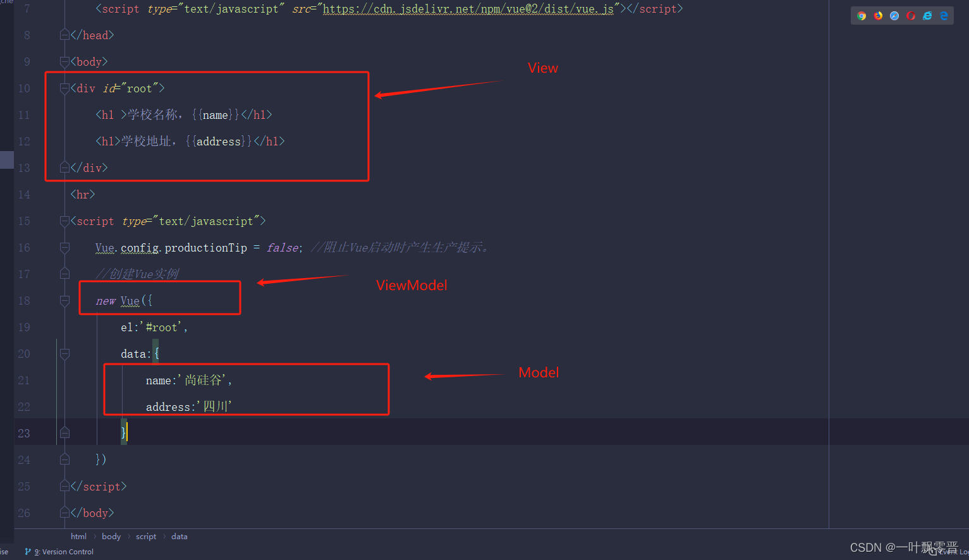Toggle fold end marker on line 23
The width and height of the screenshot is (969, 560).
pyautogui.click(x=64, y=433)
